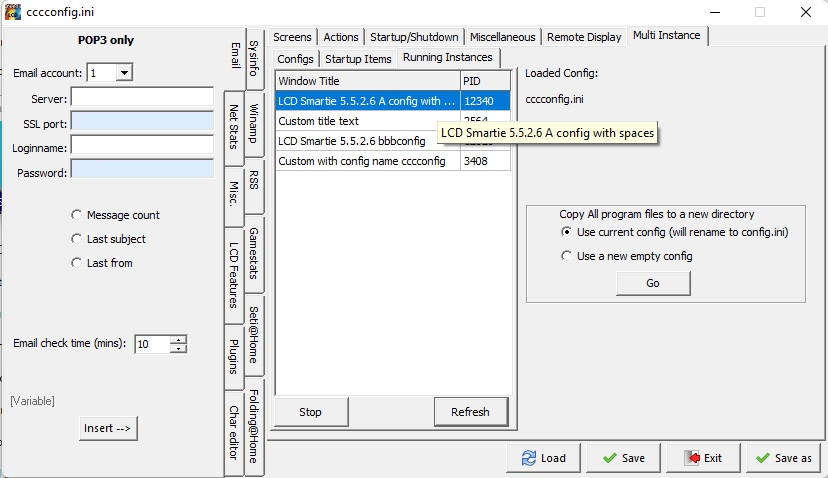
Task: Click the Window Title column header
Action: point(368,81)
